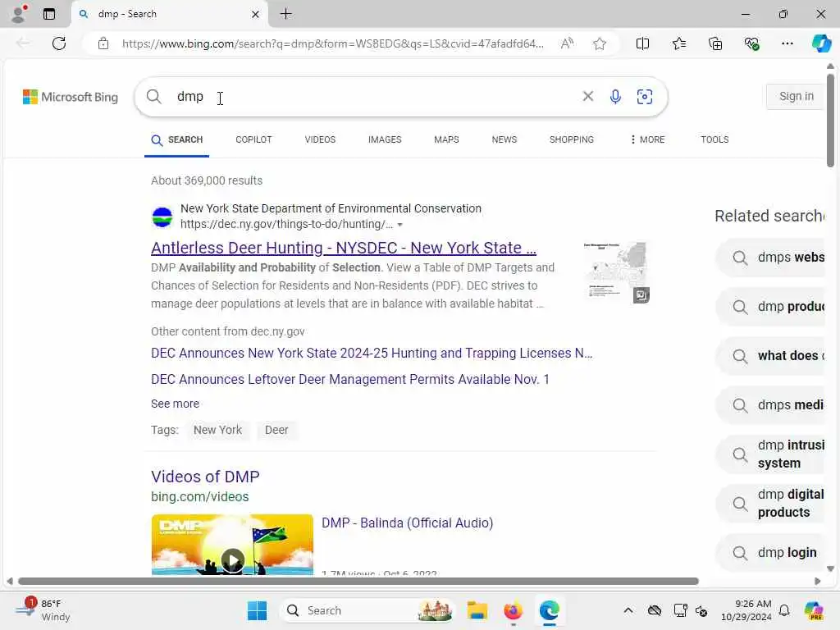
Task: Close the dmp - Search tab
Action: click(x=256, y=15)
